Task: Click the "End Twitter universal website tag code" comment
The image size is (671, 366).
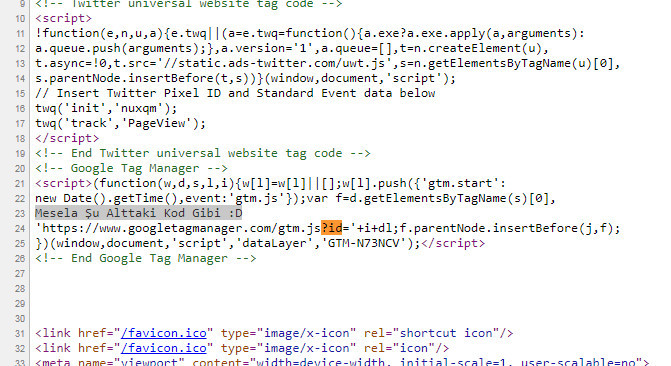Action: 203,153
